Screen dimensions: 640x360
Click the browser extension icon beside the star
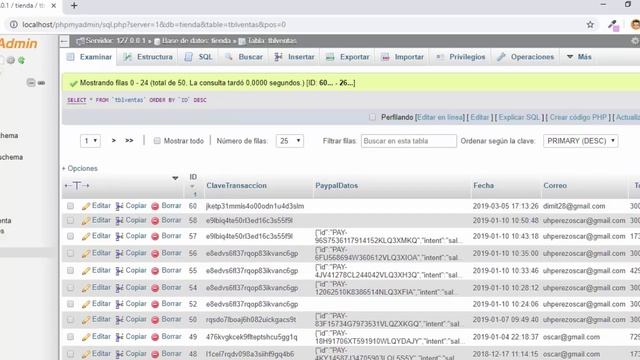click(613, 25)
